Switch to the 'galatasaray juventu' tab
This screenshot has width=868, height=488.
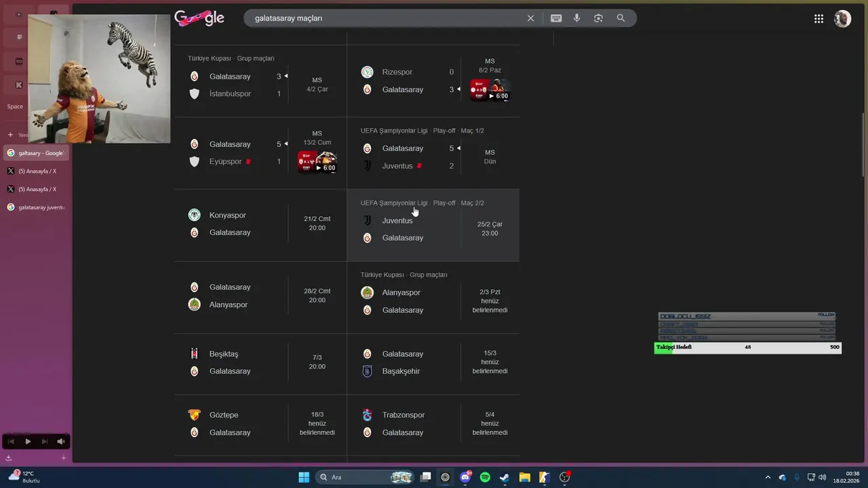(x=35, y=207)
